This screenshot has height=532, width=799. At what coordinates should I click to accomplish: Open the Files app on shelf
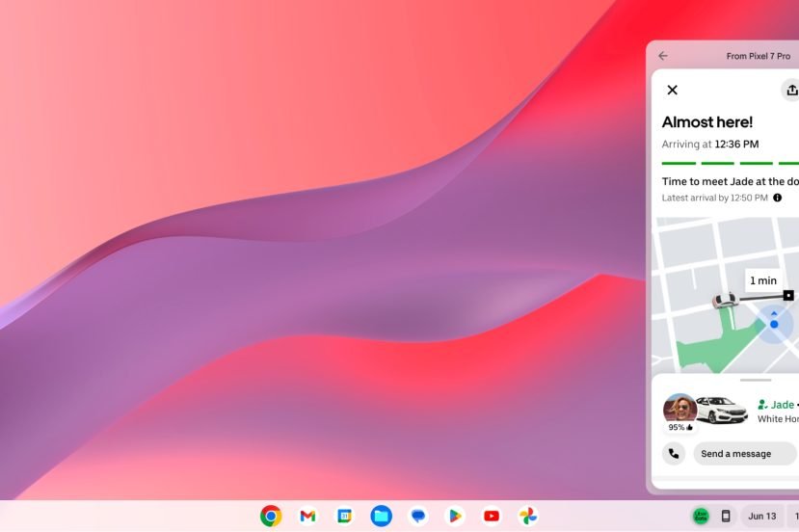[x=381, y=517]
